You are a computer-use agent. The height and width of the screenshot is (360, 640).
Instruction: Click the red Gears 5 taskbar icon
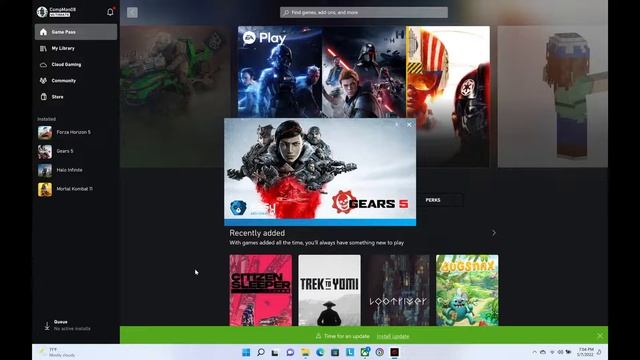coord(394,352)
